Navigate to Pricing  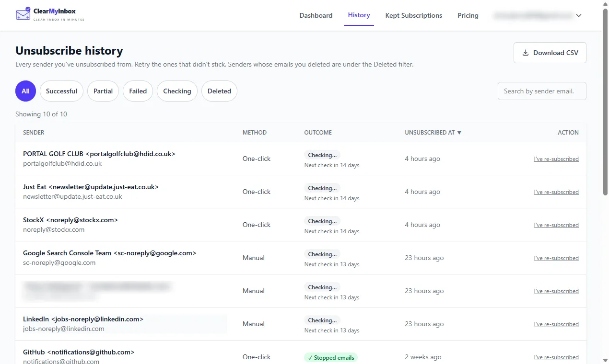pos(468,15)
